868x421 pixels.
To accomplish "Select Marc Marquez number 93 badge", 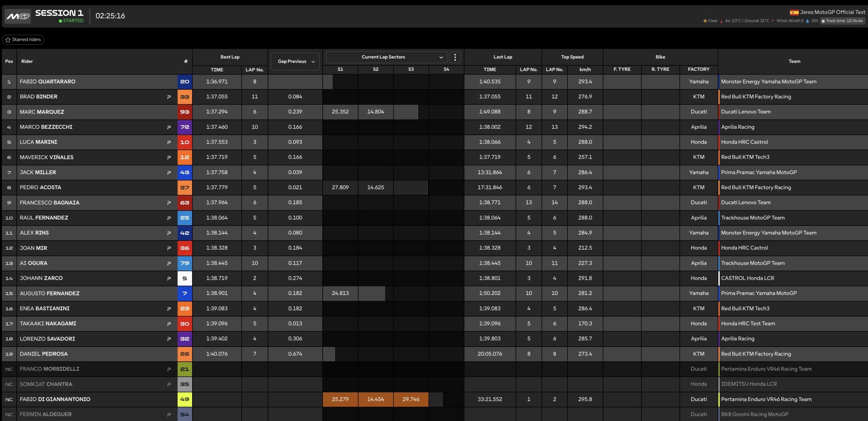I will coord(184,112).
